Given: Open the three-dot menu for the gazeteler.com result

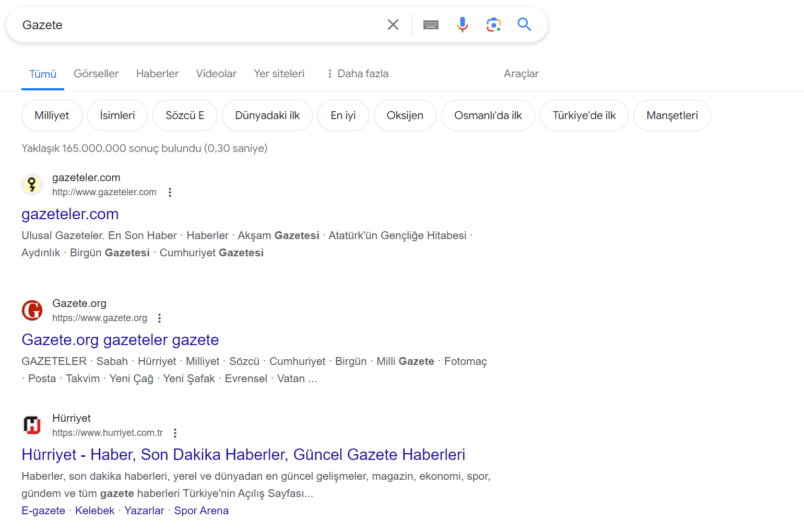Looking at the screenshot, I should pos(170,192).
